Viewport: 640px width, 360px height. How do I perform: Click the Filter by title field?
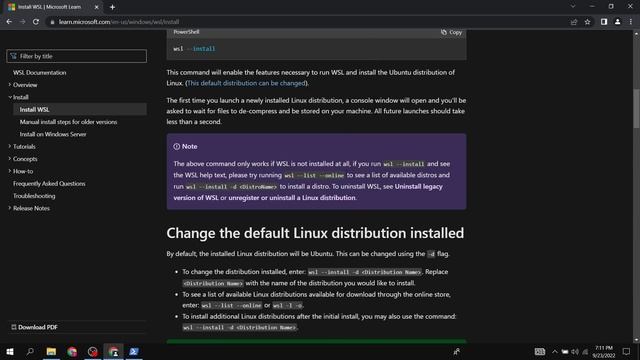[76, 56]
